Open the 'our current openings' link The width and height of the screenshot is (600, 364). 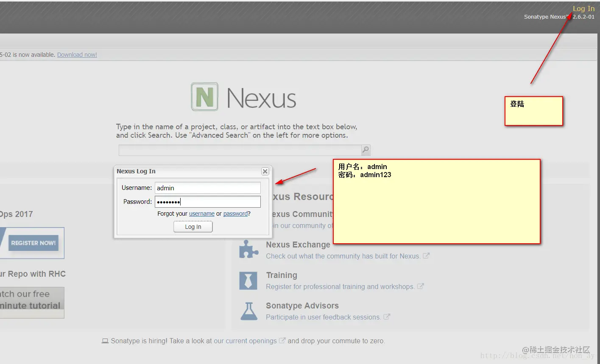pyautogui.click(x=245, y=341)
